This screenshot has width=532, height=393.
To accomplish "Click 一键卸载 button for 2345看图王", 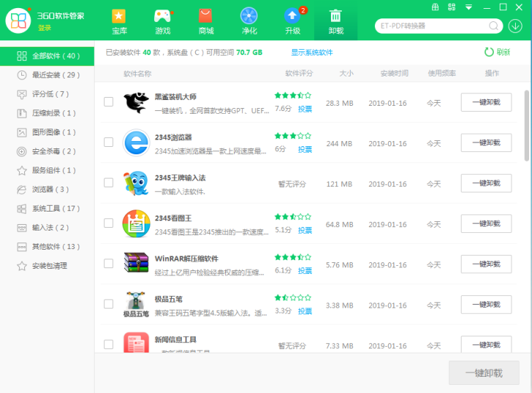I will pos(486,223).
